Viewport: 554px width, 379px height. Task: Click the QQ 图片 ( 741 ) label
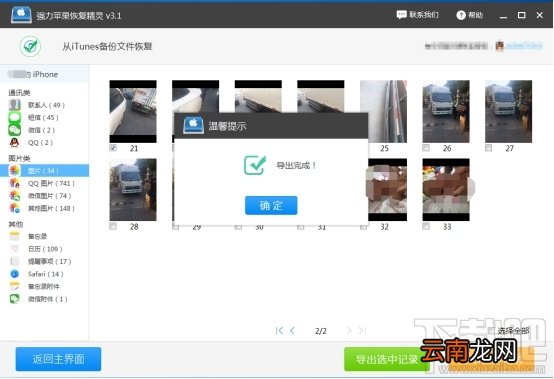click(x=51, y=183)
